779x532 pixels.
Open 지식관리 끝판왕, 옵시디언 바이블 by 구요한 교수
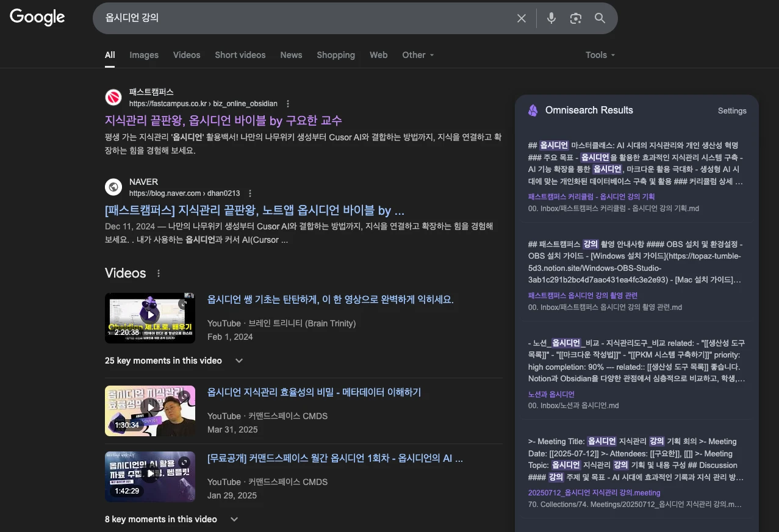[x=223, y=120]
